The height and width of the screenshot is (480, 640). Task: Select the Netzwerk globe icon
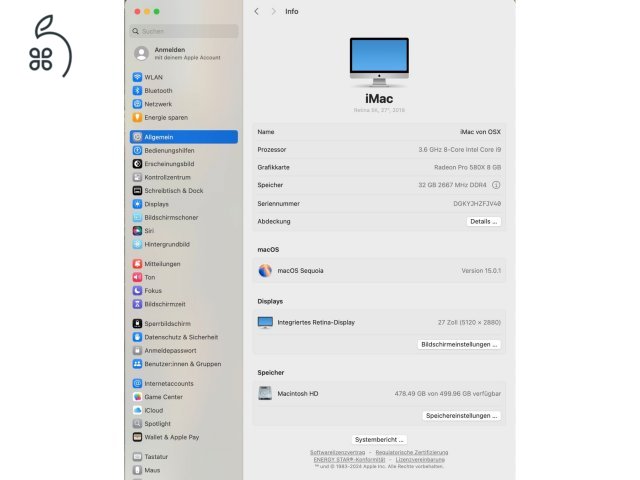[138, 104]
